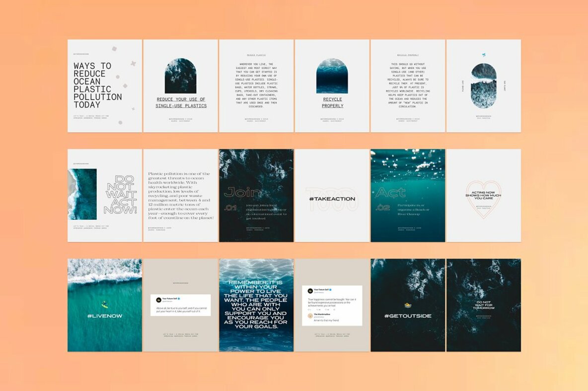The width and height of the screenshot is (588, 391).
Task: Click The Marshmallow reply avatar
Action: [x=310, y=316]
